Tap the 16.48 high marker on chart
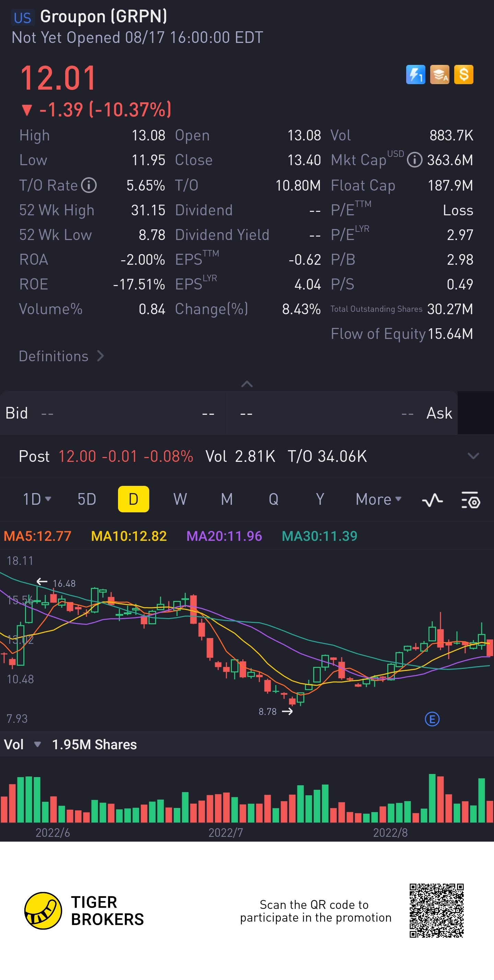Image resolution: width=494 pixels, height=980 pixels. coord(64,583)
